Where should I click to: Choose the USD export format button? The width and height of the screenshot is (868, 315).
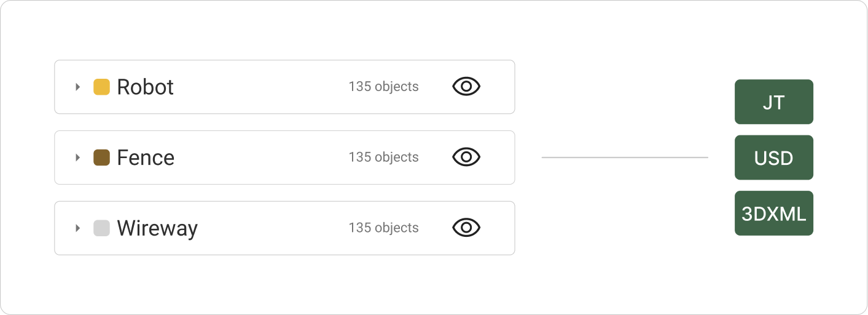tap(774, 157)
